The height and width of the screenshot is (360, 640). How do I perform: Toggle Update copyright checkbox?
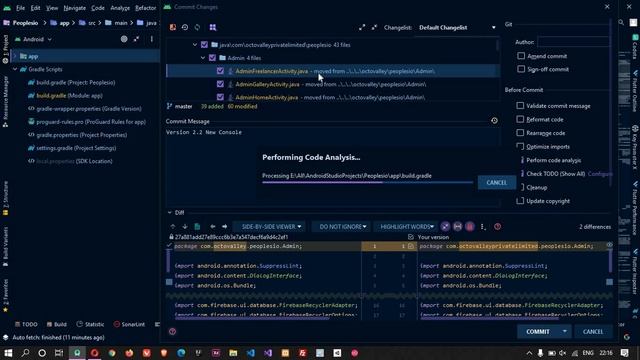pyautogui.click(x=520, y=201)
